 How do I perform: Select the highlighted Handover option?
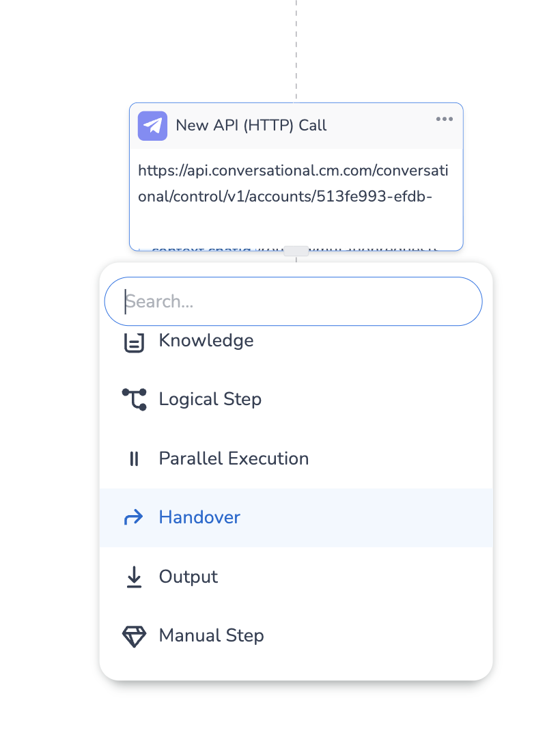[x=199, y=517]
